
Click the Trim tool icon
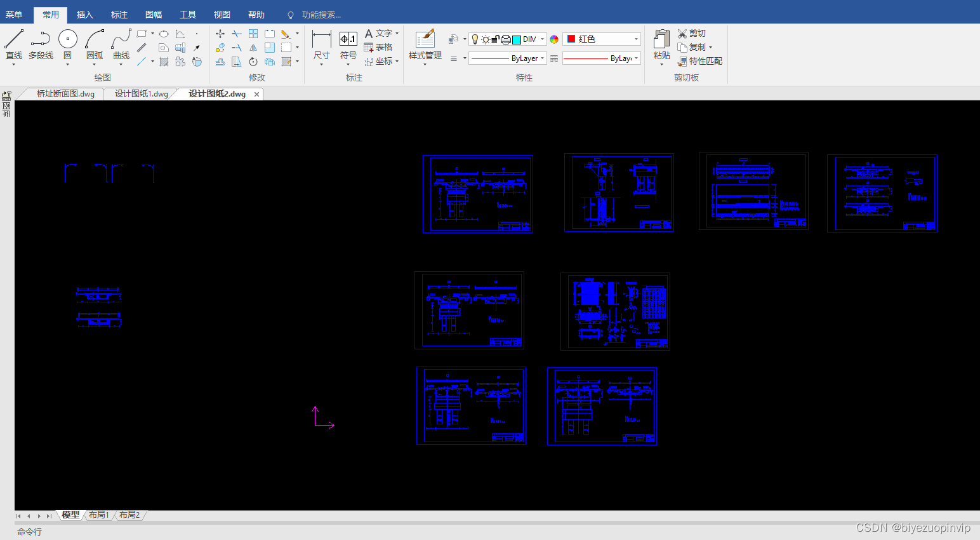click(237, 34)
